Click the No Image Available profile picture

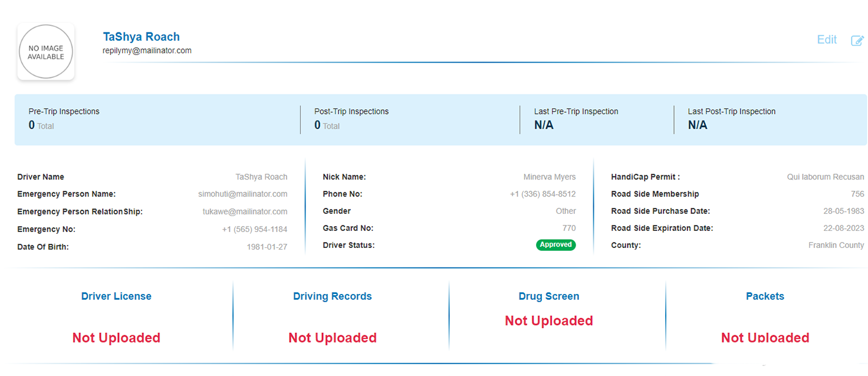tap(46, 53)
